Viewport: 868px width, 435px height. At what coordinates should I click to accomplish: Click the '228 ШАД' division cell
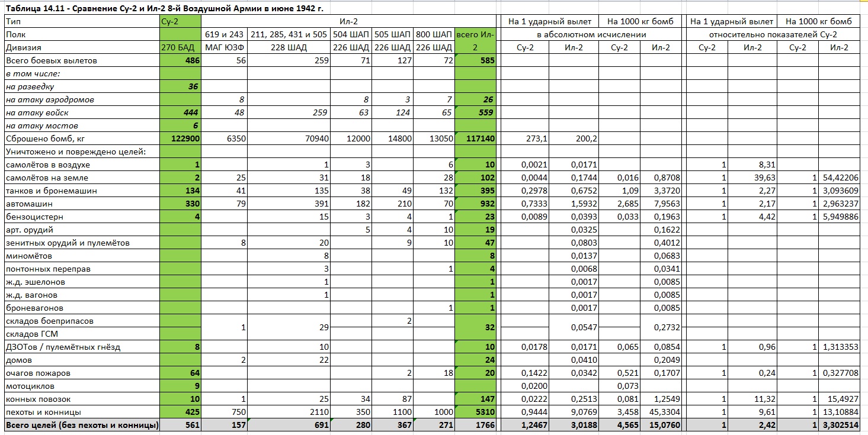[x=289, y=47]
